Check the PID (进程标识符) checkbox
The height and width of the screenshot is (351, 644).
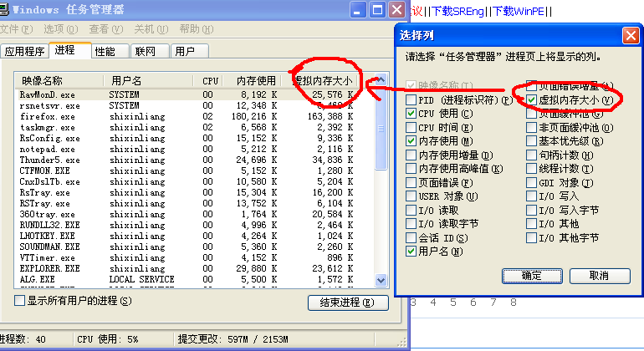tap(411, 99)
